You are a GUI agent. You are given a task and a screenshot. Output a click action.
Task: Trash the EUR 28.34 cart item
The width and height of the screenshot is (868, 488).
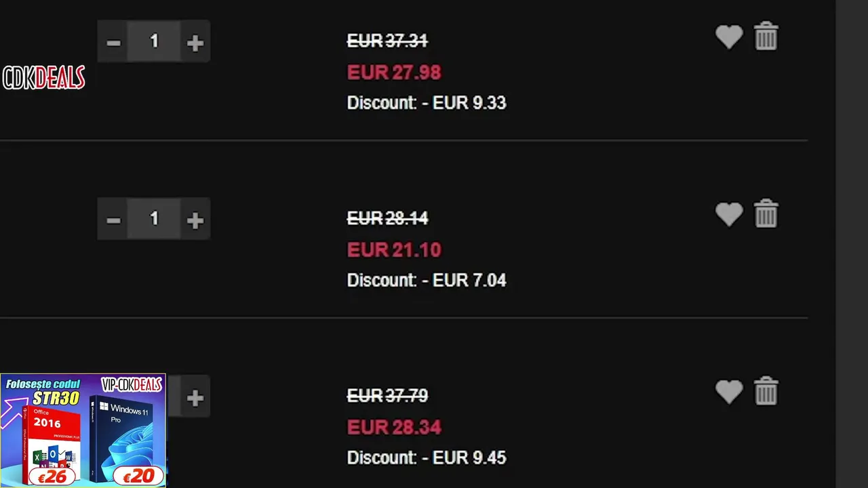coord(766,391)
